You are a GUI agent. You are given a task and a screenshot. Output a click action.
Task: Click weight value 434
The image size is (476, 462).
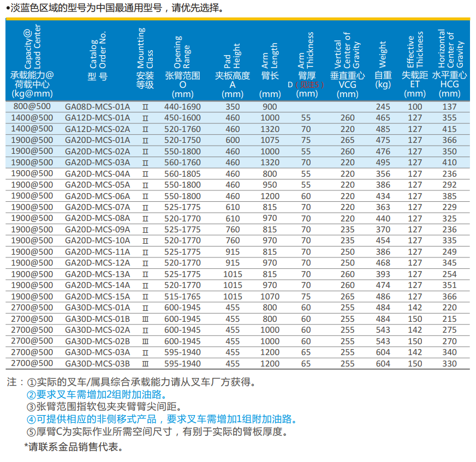[x=383, y=196]
